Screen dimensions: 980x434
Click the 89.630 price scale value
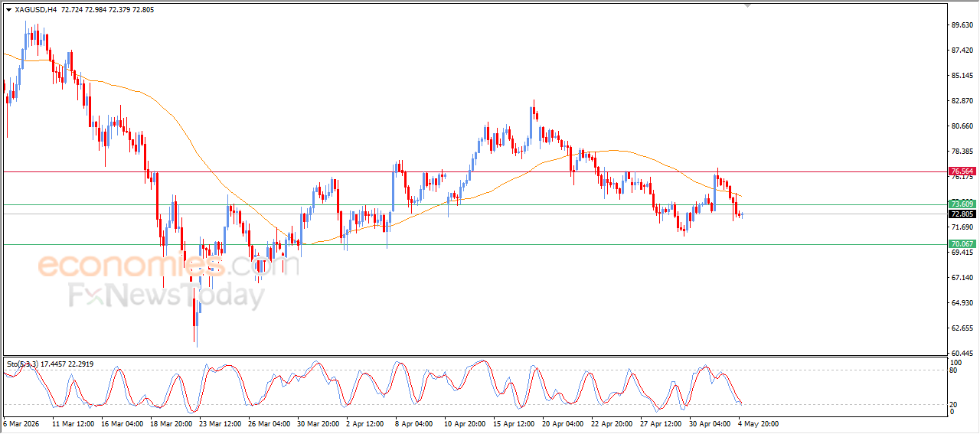click(961, 25)
